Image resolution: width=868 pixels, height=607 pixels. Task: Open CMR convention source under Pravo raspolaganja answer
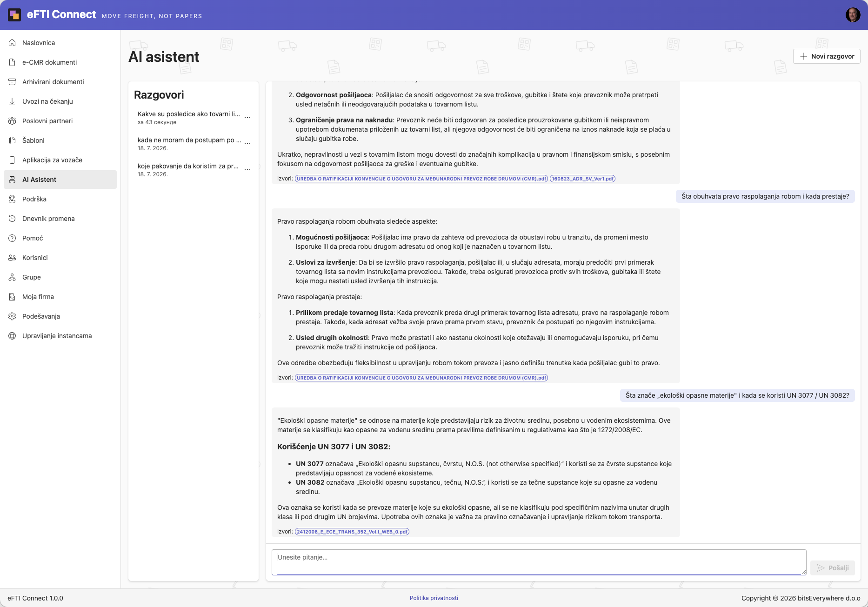421,378
